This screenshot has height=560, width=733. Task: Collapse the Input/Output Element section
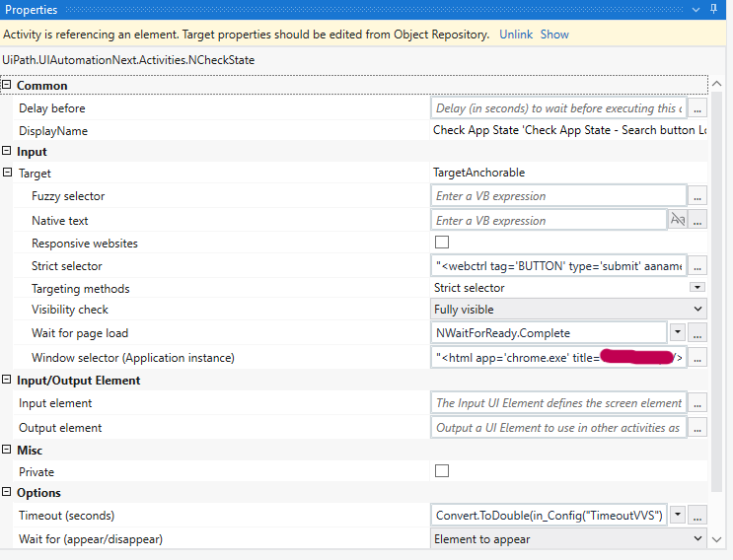tap(7, 381)
